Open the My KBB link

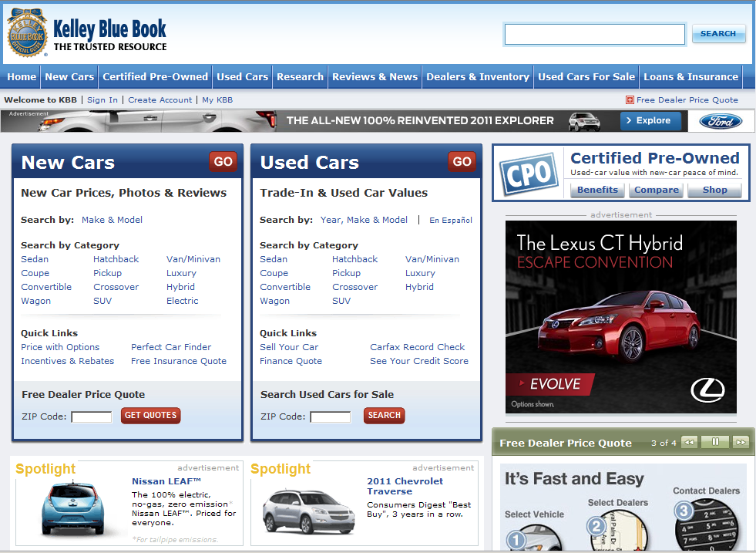pos(217,100)
